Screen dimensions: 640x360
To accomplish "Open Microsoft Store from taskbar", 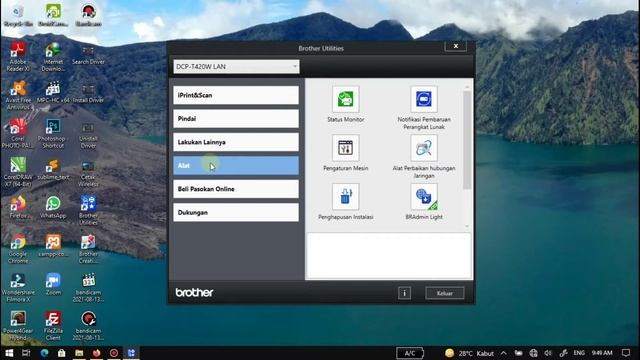I will tap(62, 353).
